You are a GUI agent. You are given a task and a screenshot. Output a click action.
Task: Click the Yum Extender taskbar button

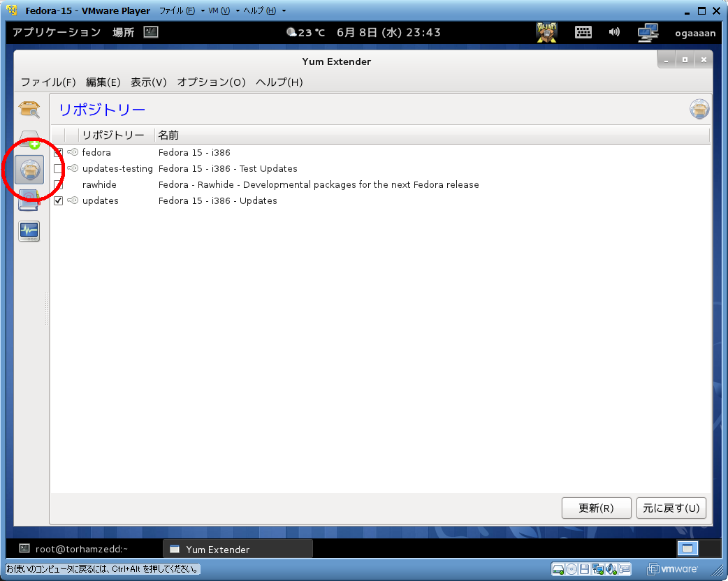(238, 549)
